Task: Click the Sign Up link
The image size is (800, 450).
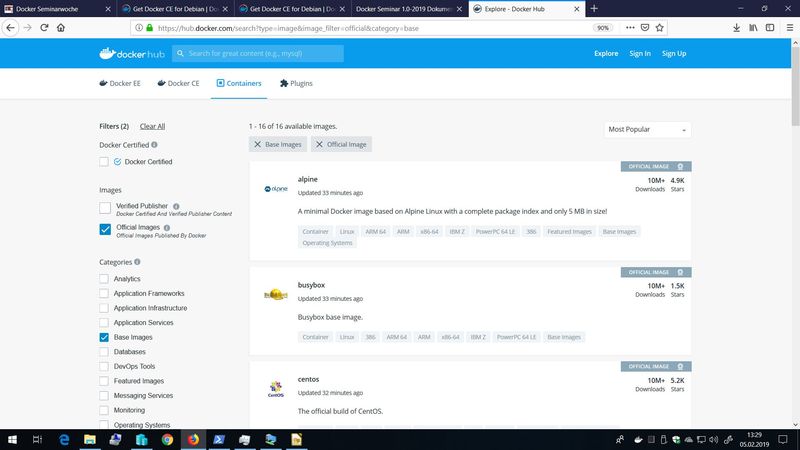Action: 674,53
